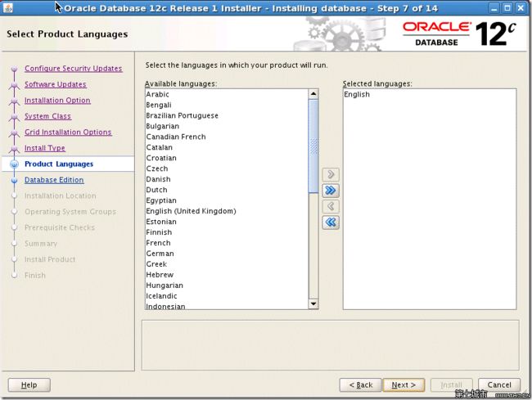The width and height of the screenshot is (532, 400).
Task: Minimize the Oracle installer window
Action: coord(494,8)
